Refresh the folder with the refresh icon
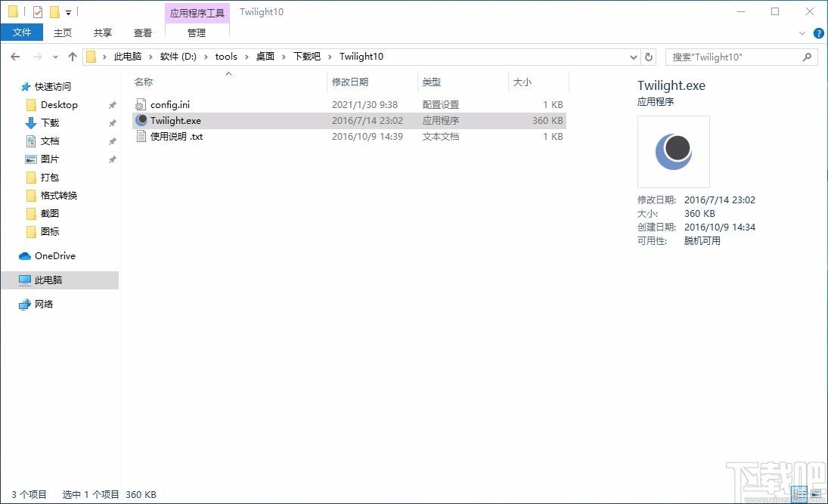Viewport: 828px width, 504px height. tap(649, 57)
